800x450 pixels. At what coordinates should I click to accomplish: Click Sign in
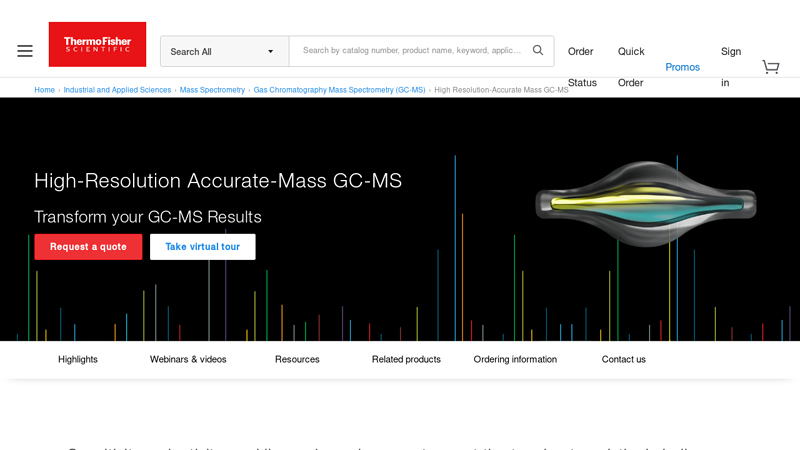coord(731,67)
